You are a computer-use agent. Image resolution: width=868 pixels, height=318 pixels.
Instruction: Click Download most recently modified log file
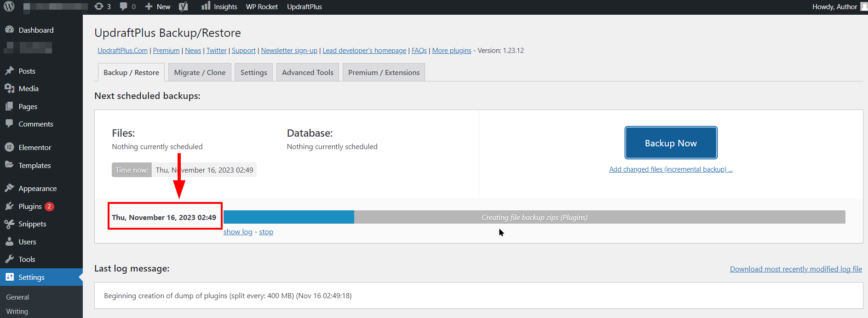796,269
